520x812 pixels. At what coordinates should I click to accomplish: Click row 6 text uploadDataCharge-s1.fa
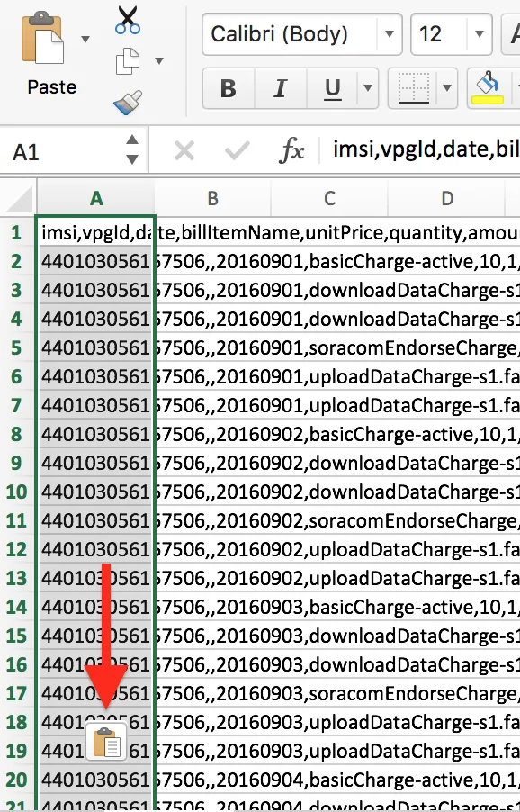[414, 376]
